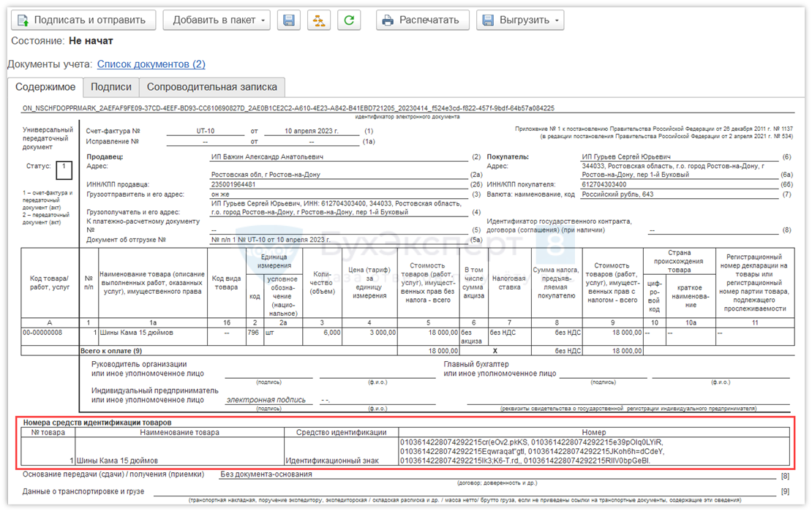The height and width of the screenshot is (511, 812).
Task: Click the Российский рубль, 643 currency field
Action: [617, 194]
